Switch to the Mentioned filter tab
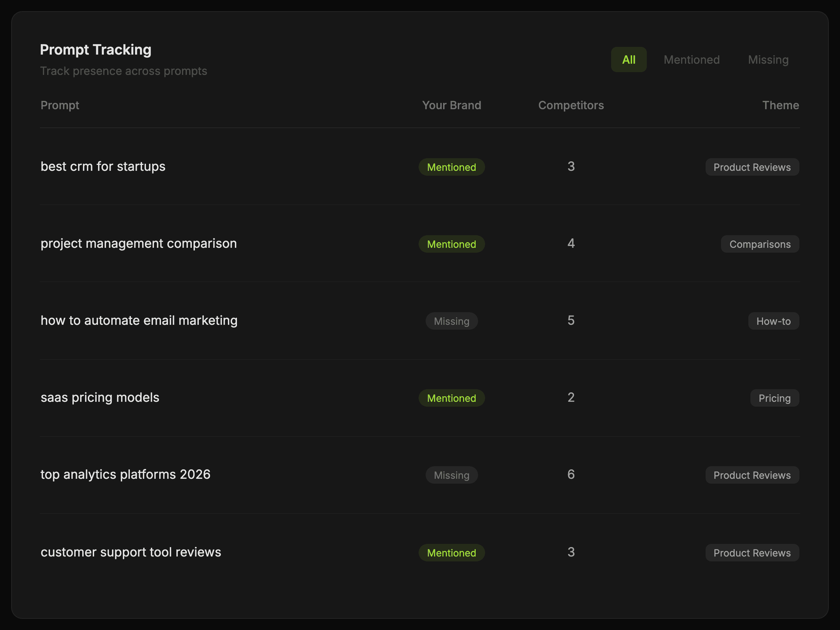 [691, 59]
